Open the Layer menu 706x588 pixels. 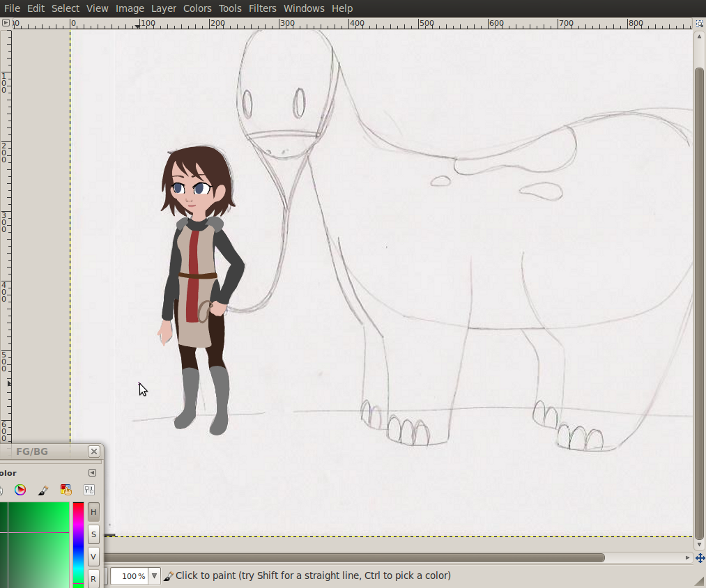[x=164, y=8]
